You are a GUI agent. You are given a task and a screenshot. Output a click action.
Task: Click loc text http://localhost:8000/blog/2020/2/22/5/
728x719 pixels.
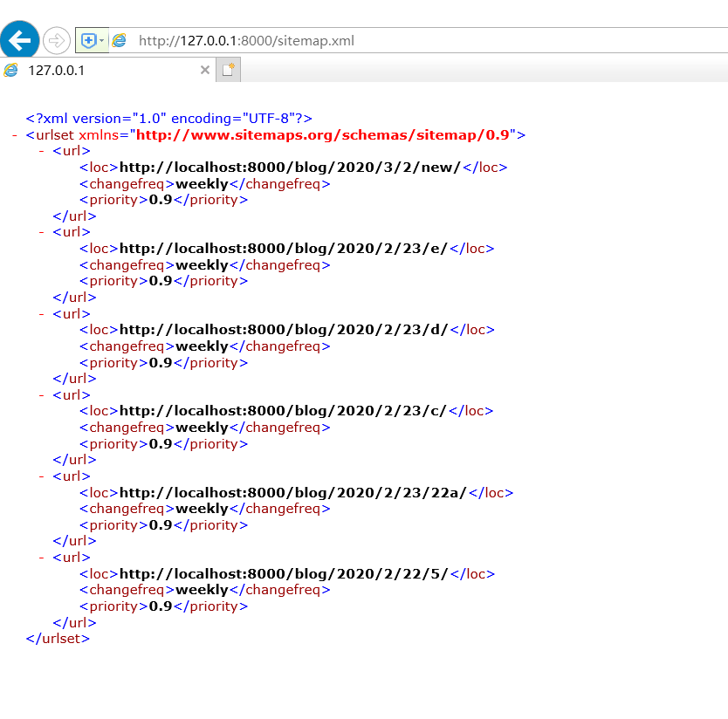click(285, 574)
